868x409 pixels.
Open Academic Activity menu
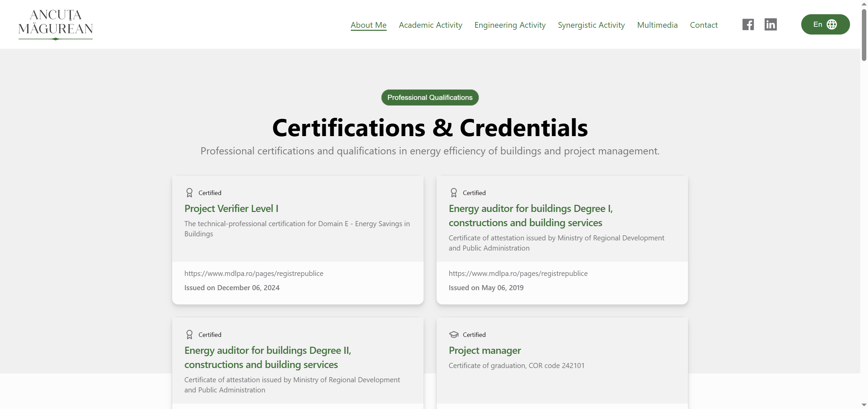click(x=430, y=25)
